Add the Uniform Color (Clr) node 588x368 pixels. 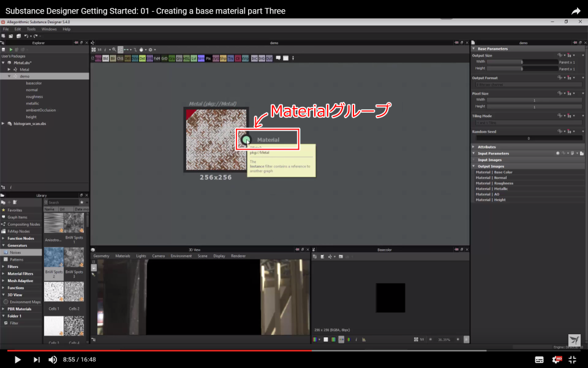tap(238, 58)
